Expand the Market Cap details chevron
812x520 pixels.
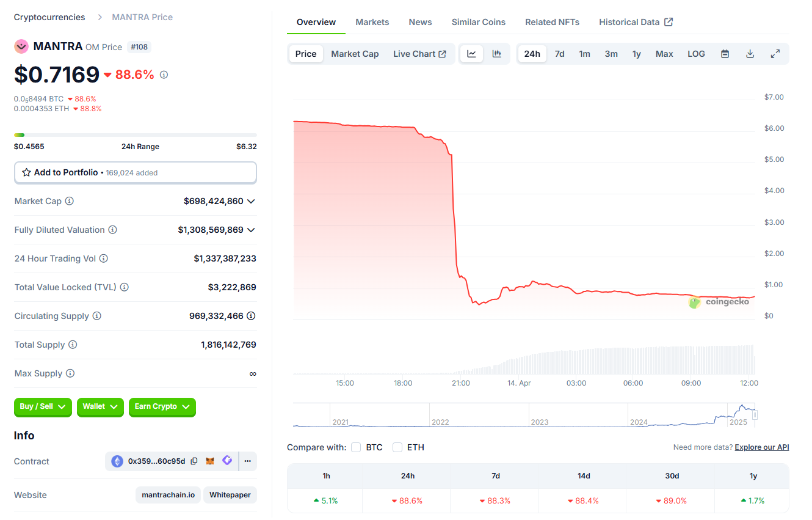[251, 201]
